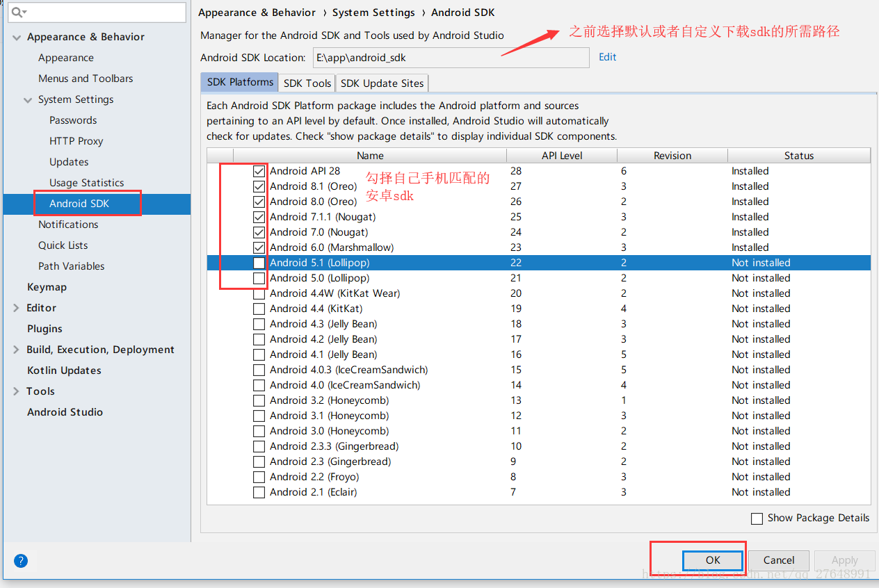Viewport: 879px width, 588px height.
Task: Check the Android 4.1 (Jelly Bean) checkbox
Action: coord(259,354)
